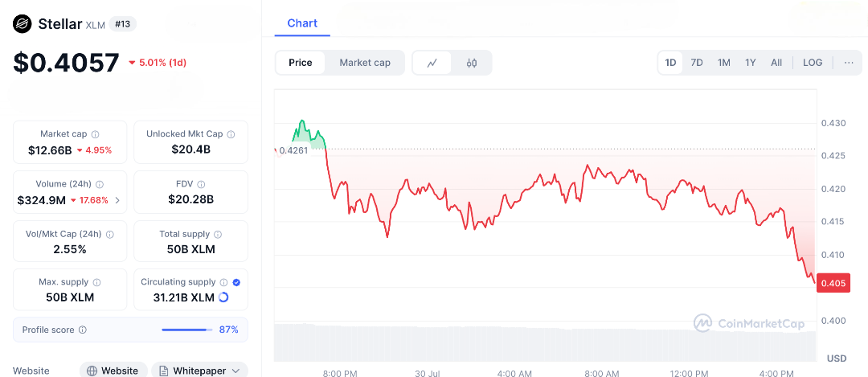Toggle chart to Market cap view
Image resolution: width=868 pixels, height=377 pixels.
(365, 63)
